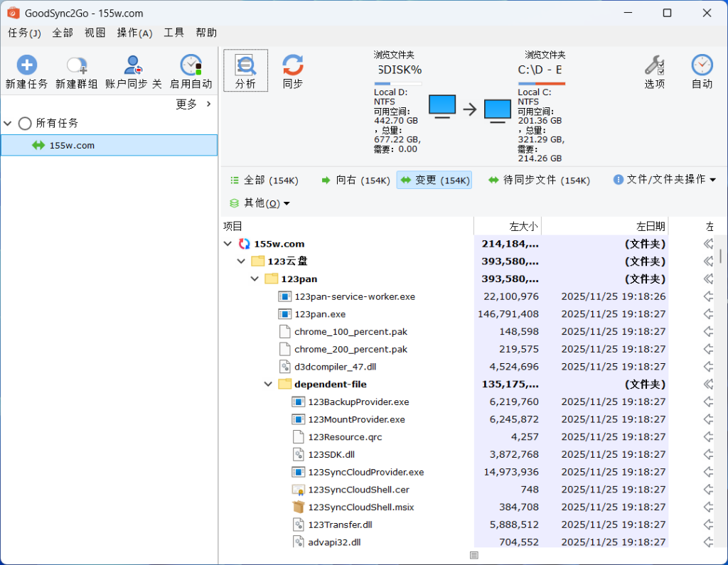Click the Sync arrows icon
This screenshot has height=565, width=728.
coord(292,65)
